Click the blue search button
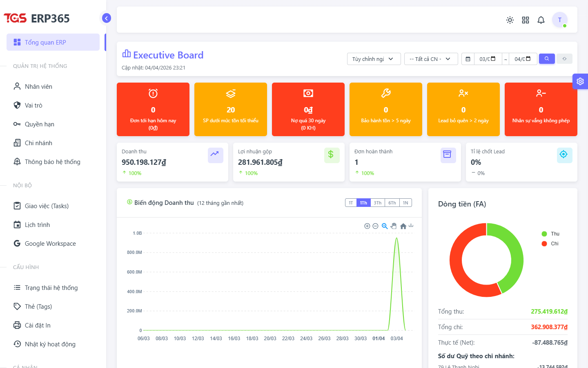The width and height of the screenshot is (588, 368). (547, 58)
